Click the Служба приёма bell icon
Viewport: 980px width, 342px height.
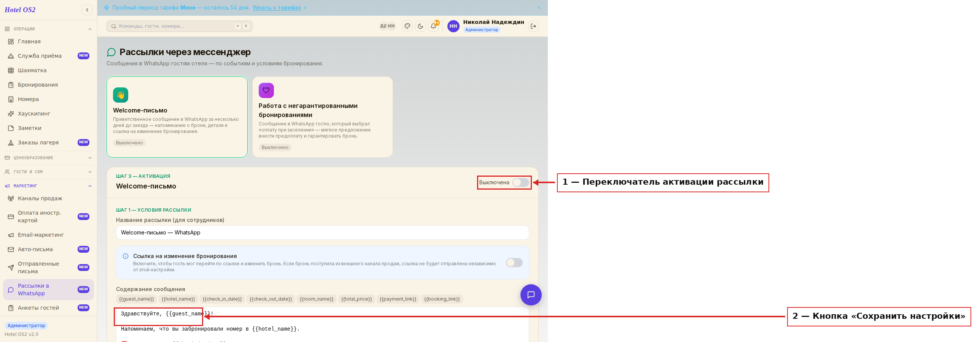[x=11, y=56]
